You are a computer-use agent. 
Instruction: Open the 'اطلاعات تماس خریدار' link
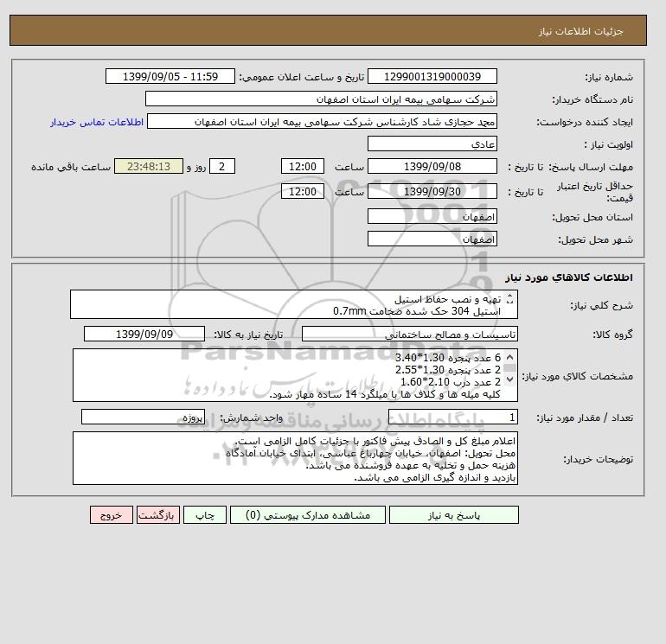click(97, 122)
